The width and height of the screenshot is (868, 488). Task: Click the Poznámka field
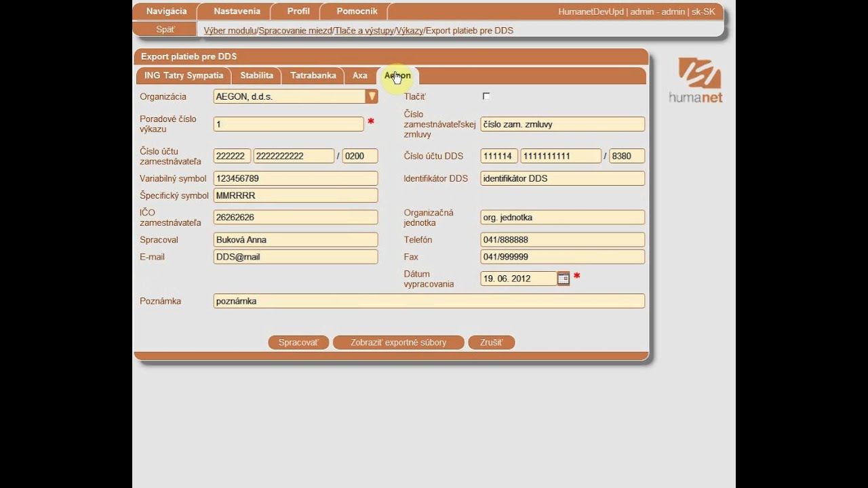click(x=429, y=301)
